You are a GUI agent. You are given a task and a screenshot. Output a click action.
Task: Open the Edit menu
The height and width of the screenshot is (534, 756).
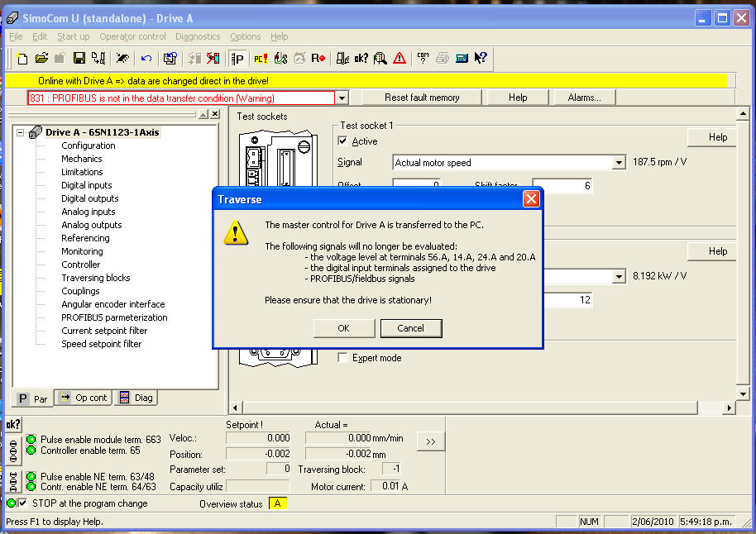click(x=40, y=36)
